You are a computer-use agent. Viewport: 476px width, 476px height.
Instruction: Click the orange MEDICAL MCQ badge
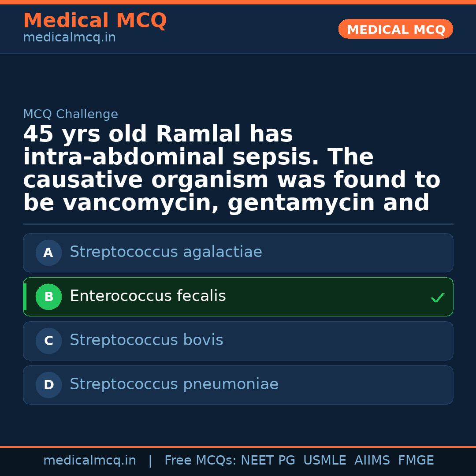[x=396, y=29]
